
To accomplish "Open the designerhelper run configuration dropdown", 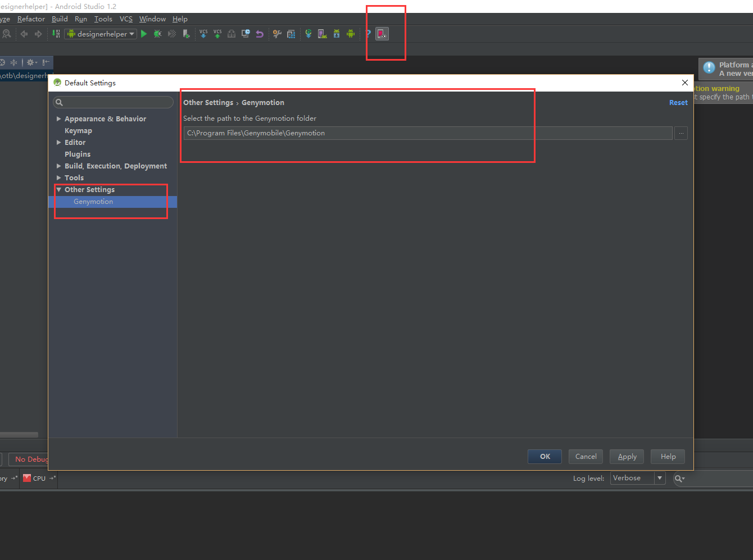I will point(101,34).
